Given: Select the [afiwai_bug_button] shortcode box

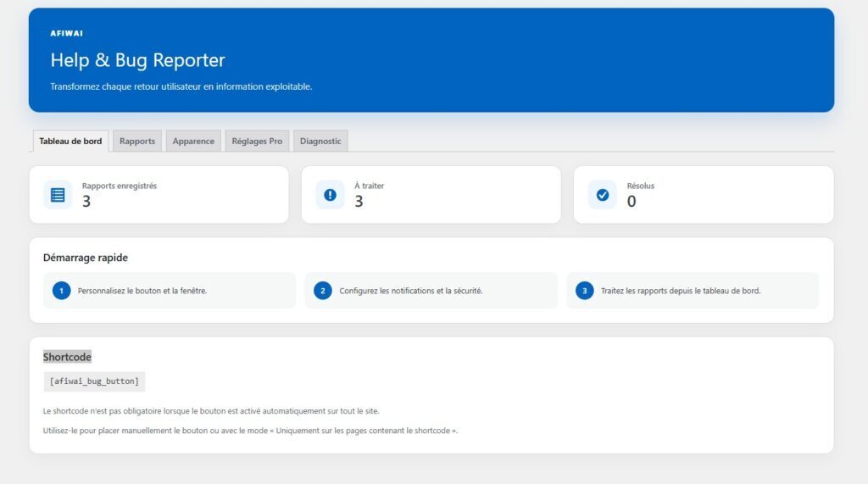Looking at the screenshot, I should click(94, 381).
